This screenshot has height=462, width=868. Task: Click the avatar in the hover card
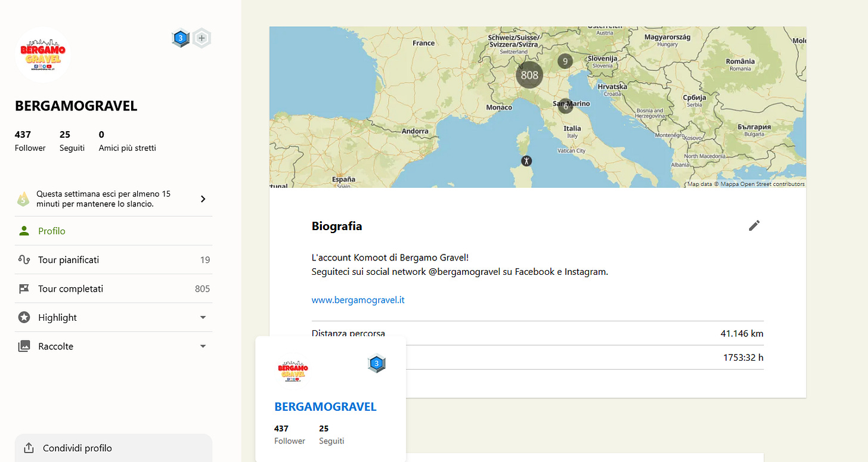coord(293,370)
